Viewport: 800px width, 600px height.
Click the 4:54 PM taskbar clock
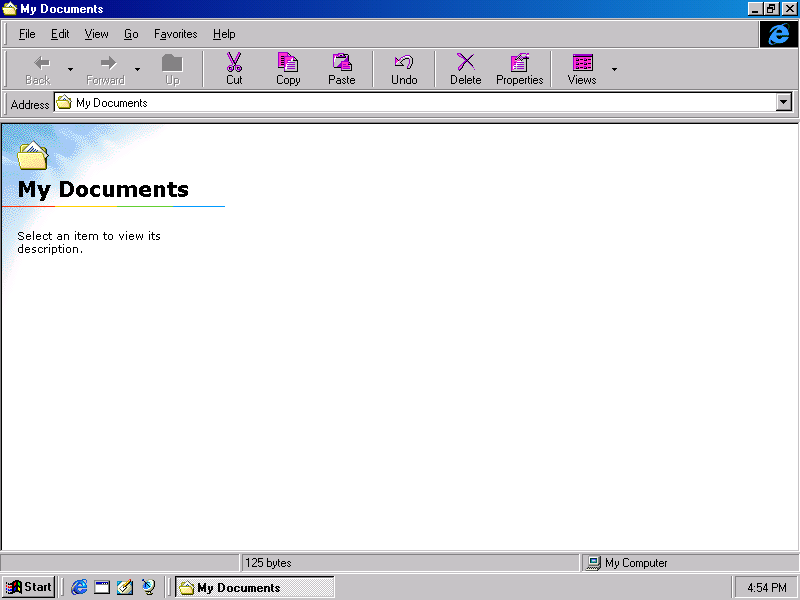coord(766,588)
